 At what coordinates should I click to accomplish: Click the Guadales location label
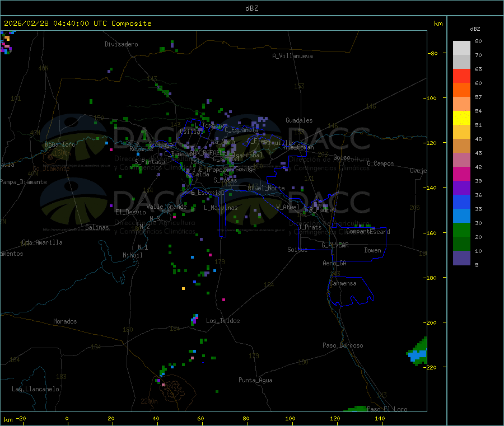click(x=299, y=120)
